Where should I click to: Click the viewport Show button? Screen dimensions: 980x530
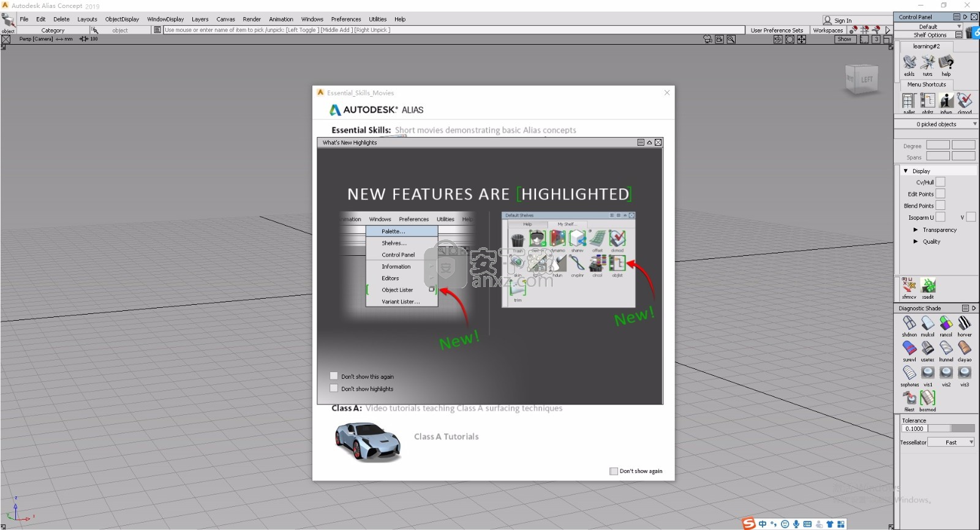click(x=845, y=39)
